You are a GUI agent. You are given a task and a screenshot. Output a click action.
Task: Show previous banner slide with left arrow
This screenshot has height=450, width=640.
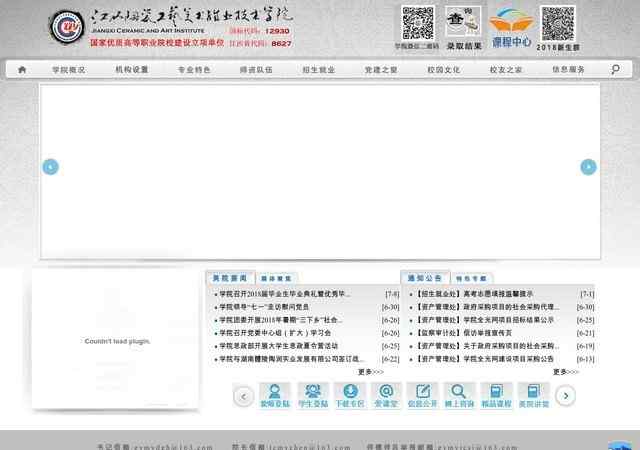51,167
